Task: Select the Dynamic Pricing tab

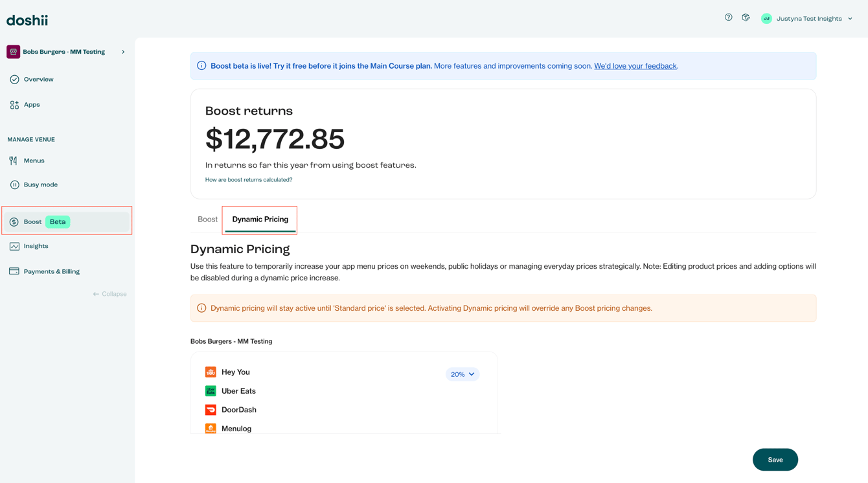Action: coord(260,219)
